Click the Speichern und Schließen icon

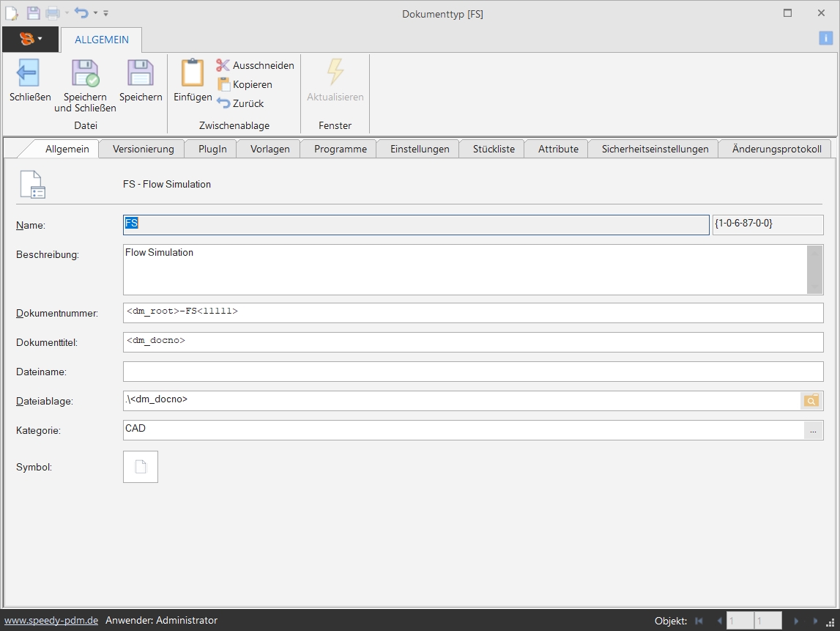tap(85, 73)
